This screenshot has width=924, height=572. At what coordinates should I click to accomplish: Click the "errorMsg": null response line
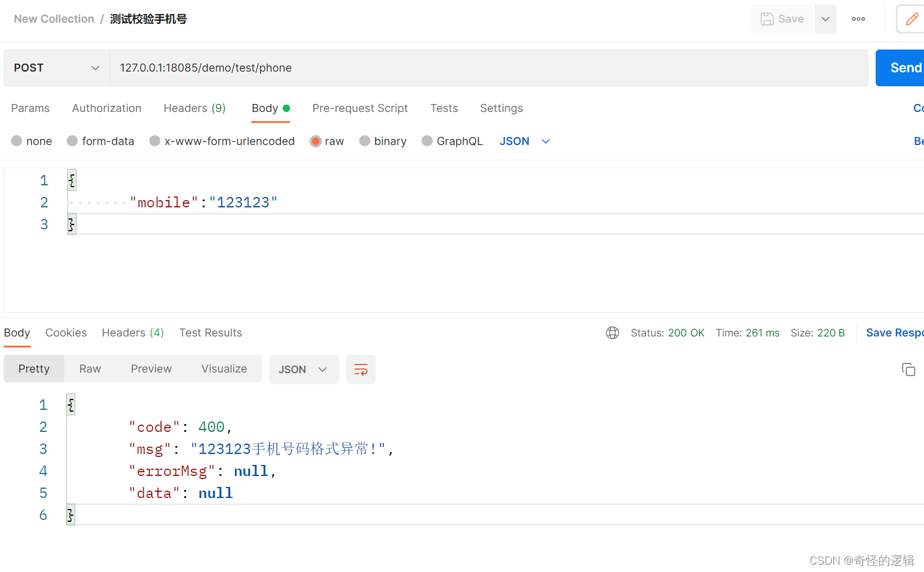203,471
